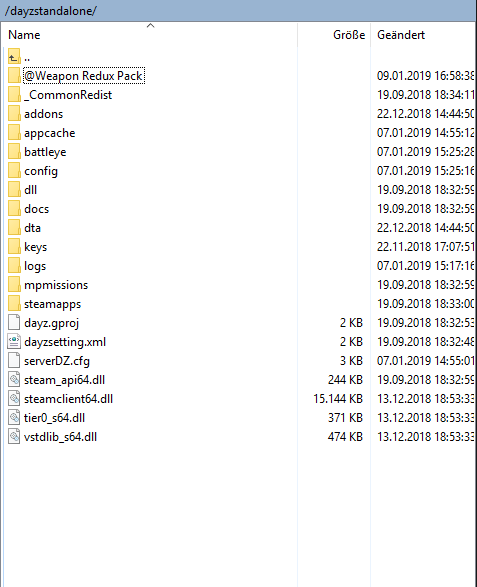Select the '_CommonRedist' folder name

pyautogui.click(x=68, y=95)
